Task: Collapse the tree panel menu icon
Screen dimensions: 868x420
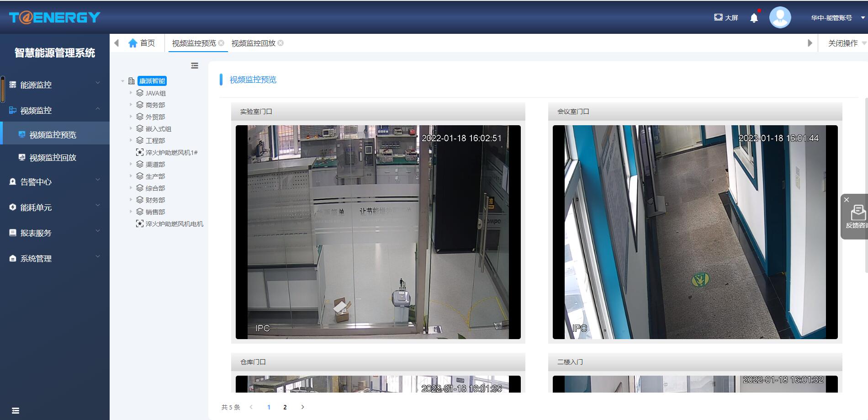Action: coord(195,66)
